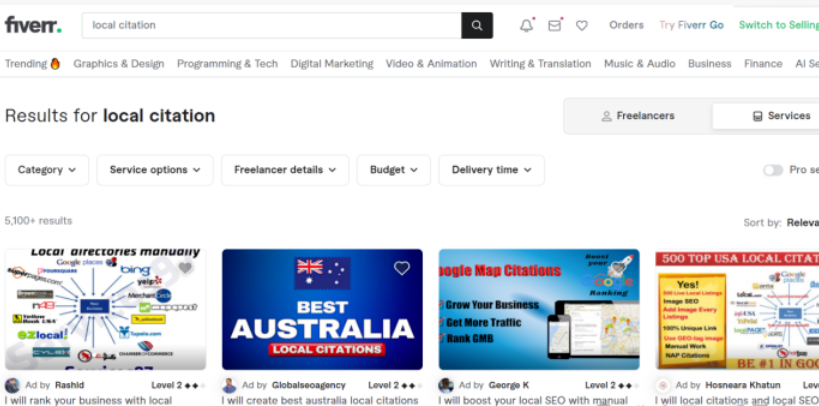
Task: Click the 'Results for local citation' heading
Action: point(110,115)
